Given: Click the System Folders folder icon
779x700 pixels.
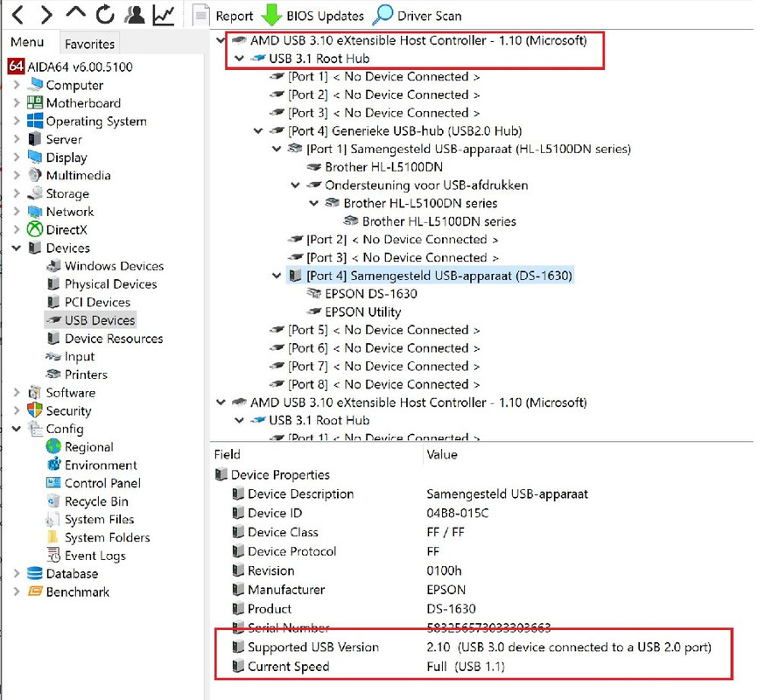Looking at the screenshot, I should click(x=53, y=537).
